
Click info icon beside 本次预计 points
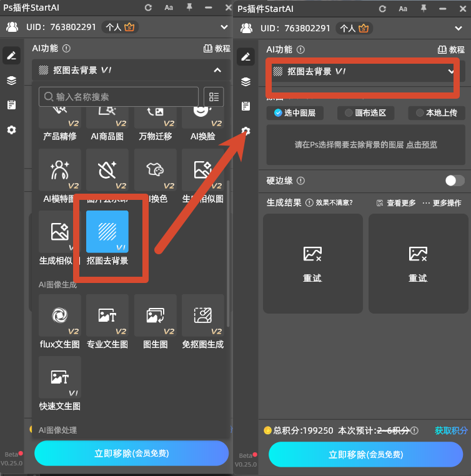pyautogui.click(x=414, y=430)
